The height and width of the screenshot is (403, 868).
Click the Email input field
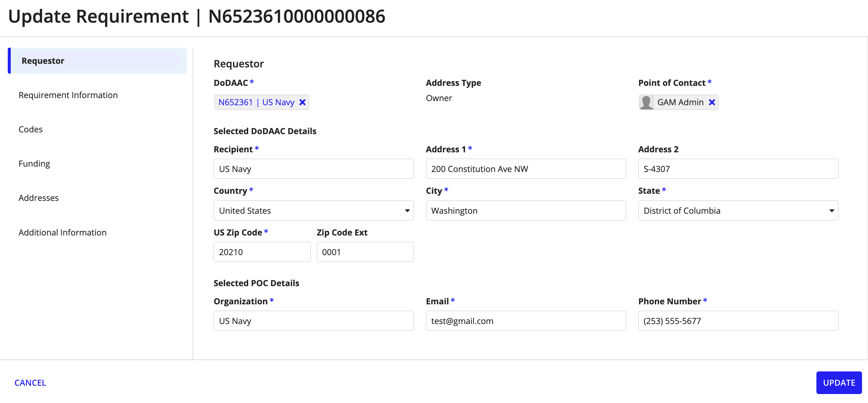point(526,321)
